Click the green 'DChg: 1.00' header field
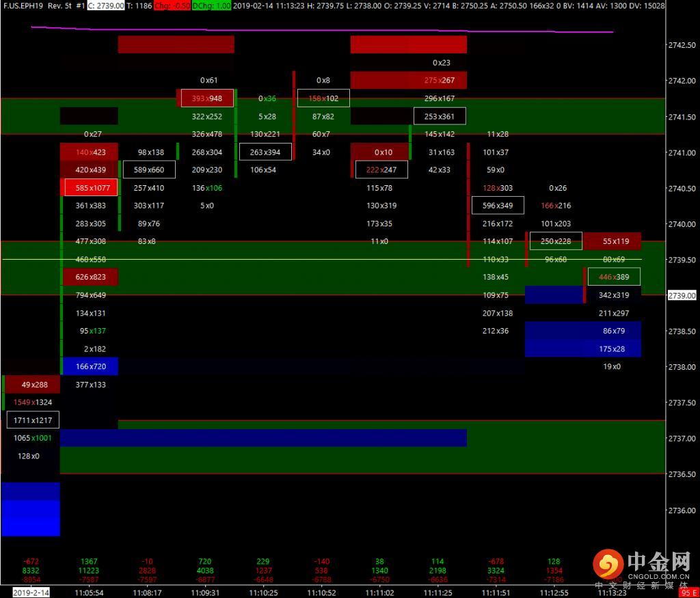Screen dimensions: 700x598 coord(212,5)
